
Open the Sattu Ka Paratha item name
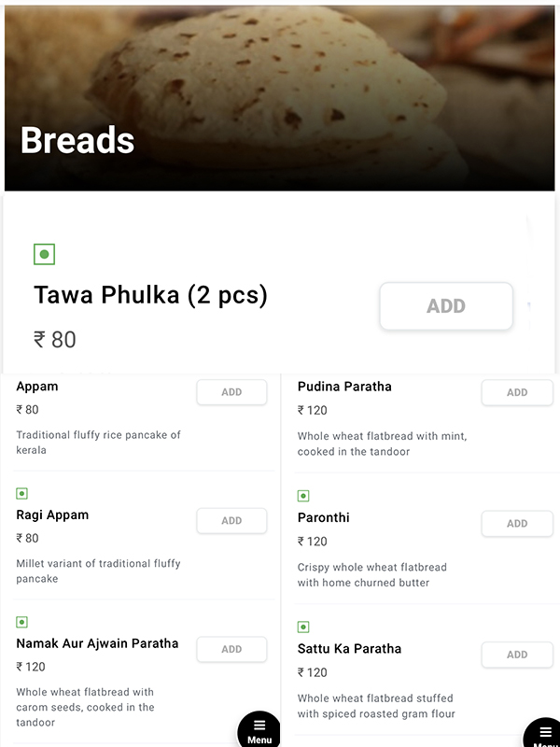click(x=349, y=649)
